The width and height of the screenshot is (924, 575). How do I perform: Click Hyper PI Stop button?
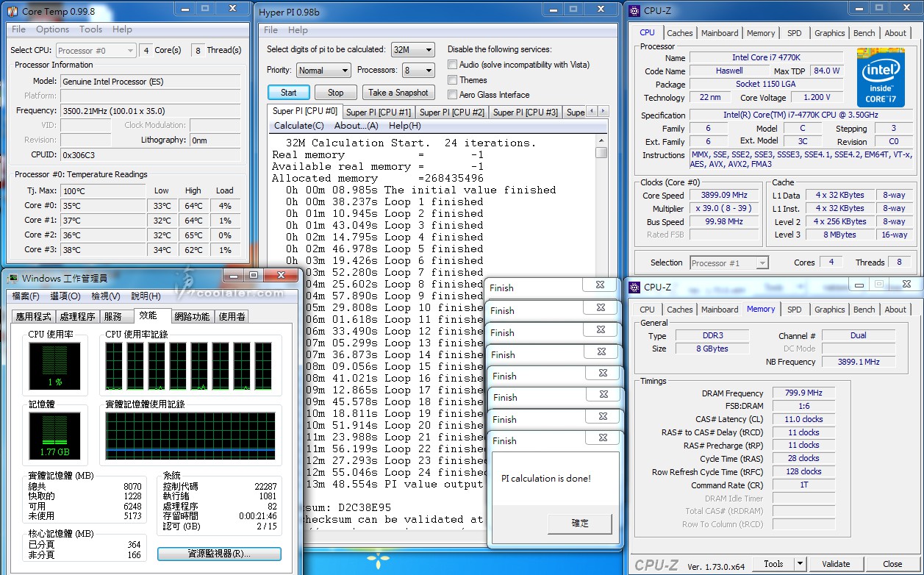[335, 93]
